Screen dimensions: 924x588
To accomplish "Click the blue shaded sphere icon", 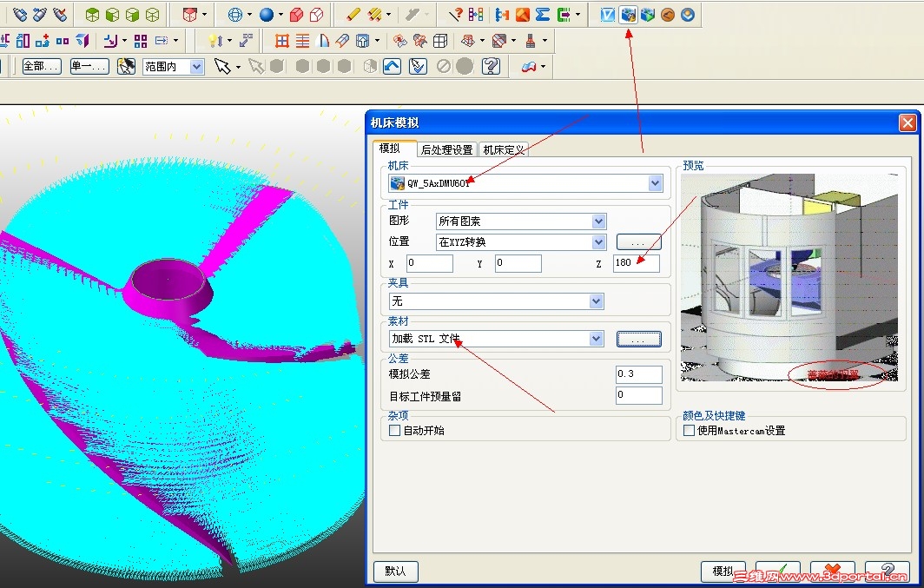I will 267,15.
